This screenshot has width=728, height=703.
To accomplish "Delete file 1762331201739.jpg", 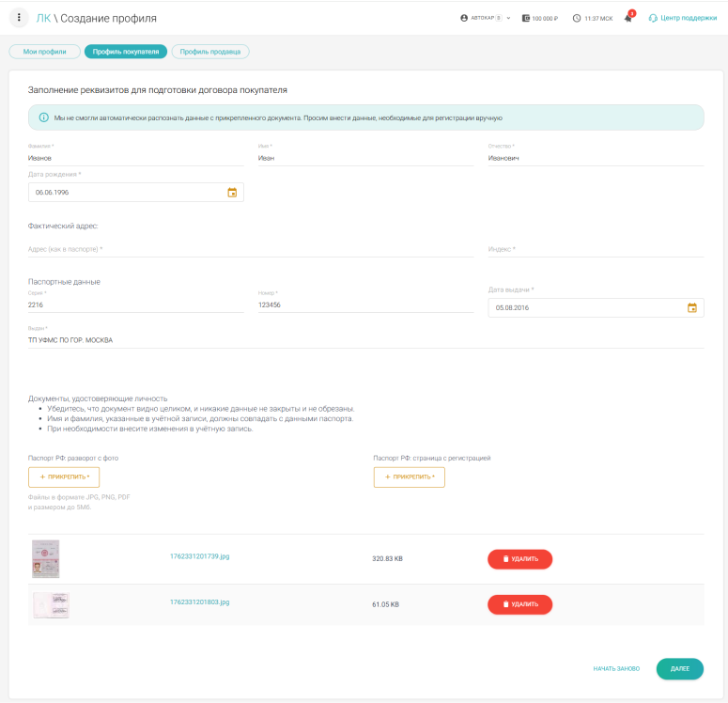I will pos(519,559).
